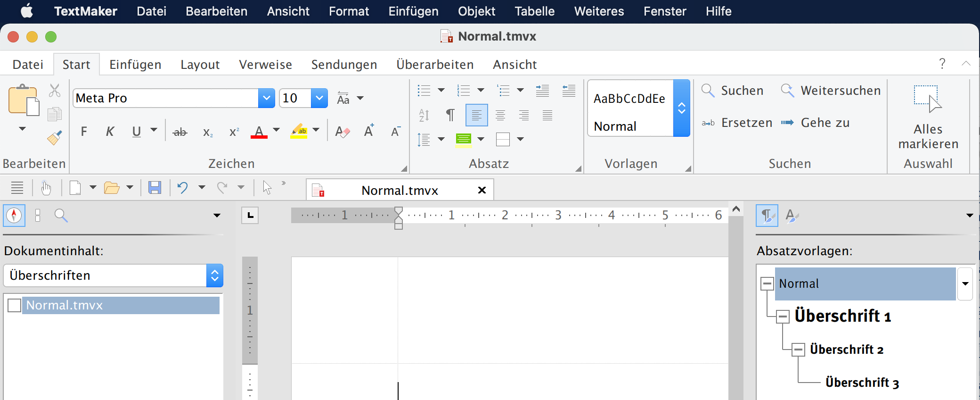The width and height of the screenshot is (980, 400).
Task: Click the Paste clipboard icon
Action: pyautogui.click(x=23, y=100)
